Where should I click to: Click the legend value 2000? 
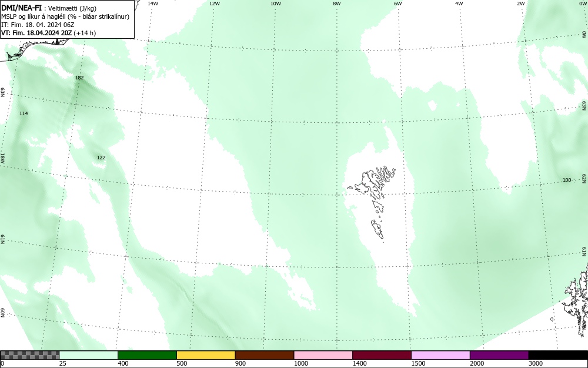(x=477, y=363)
